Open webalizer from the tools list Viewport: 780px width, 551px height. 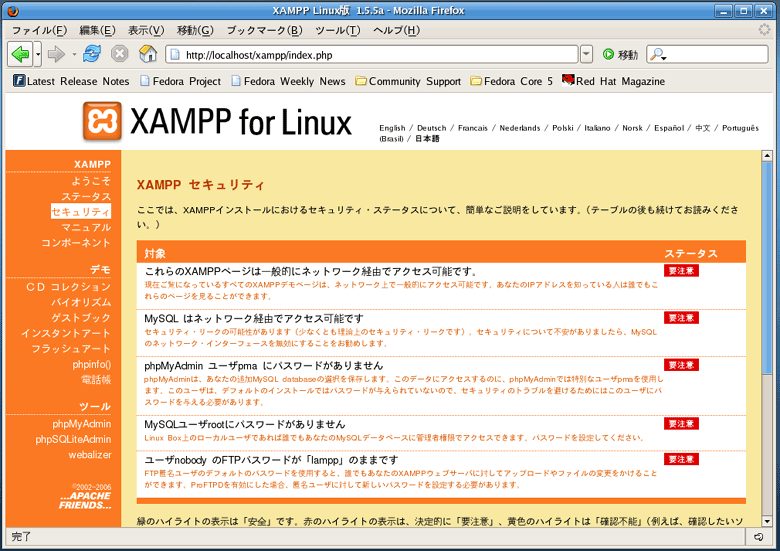(90, 455)
